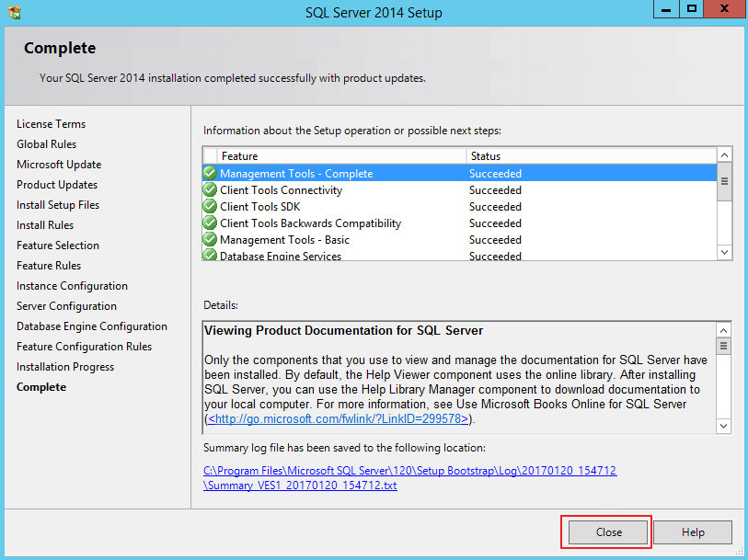Click the Install Rules step
Viewport: 748px width, 560px height.
[45, 225]
